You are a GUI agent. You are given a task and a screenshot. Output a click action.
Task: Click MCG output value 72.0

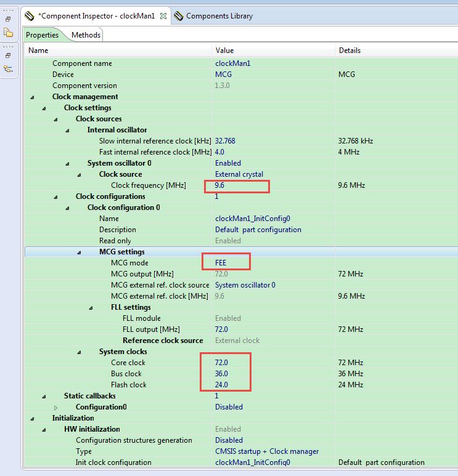(221, 274)
